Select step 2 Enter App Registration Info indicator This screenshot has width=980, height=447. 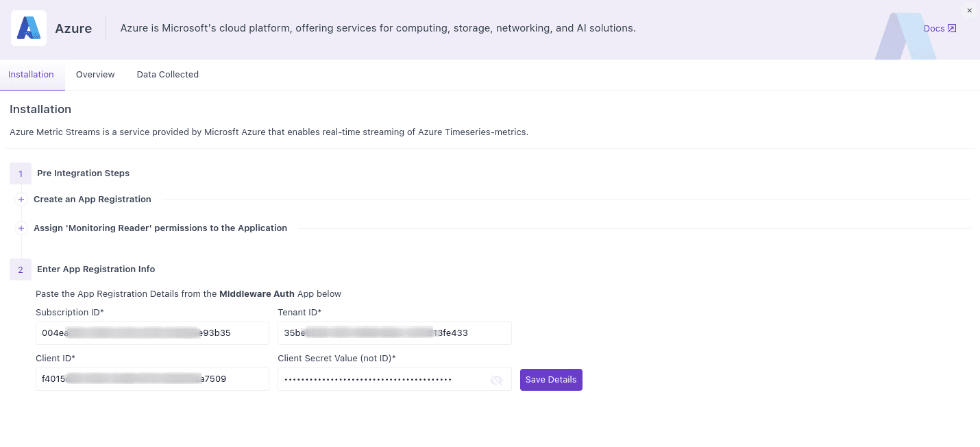pos(20,269)
